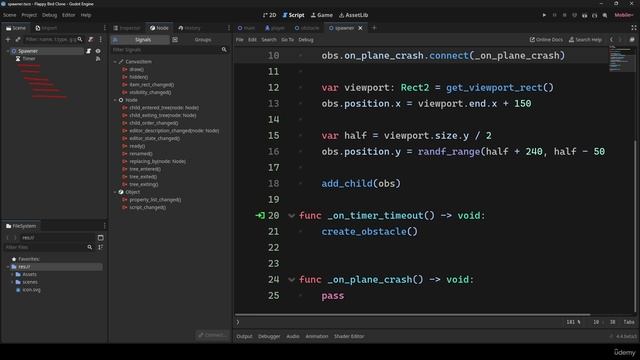
Task: Run a specific scene button
Action: (595, 15)
